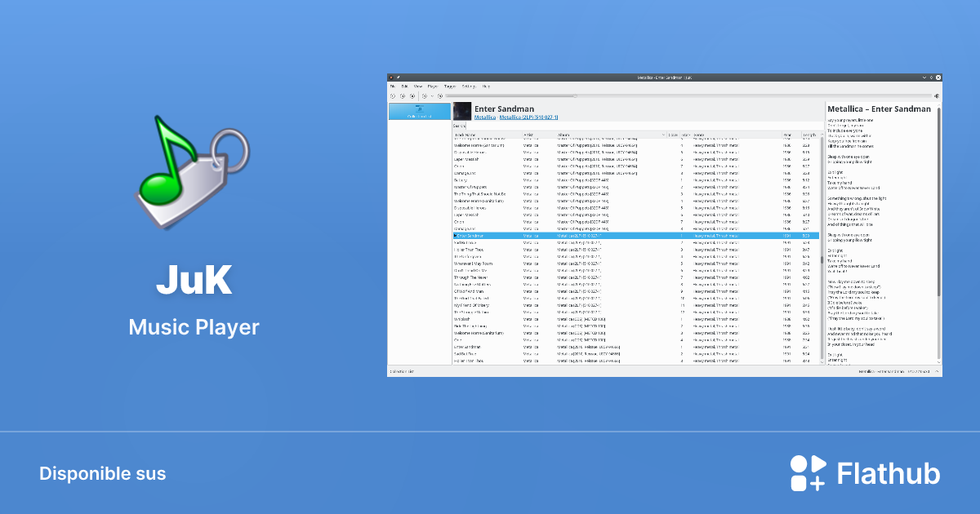
Task: Click the Enter Sandman album cover thumbnail
Action: pyautogui.click(x=462, y=111)
